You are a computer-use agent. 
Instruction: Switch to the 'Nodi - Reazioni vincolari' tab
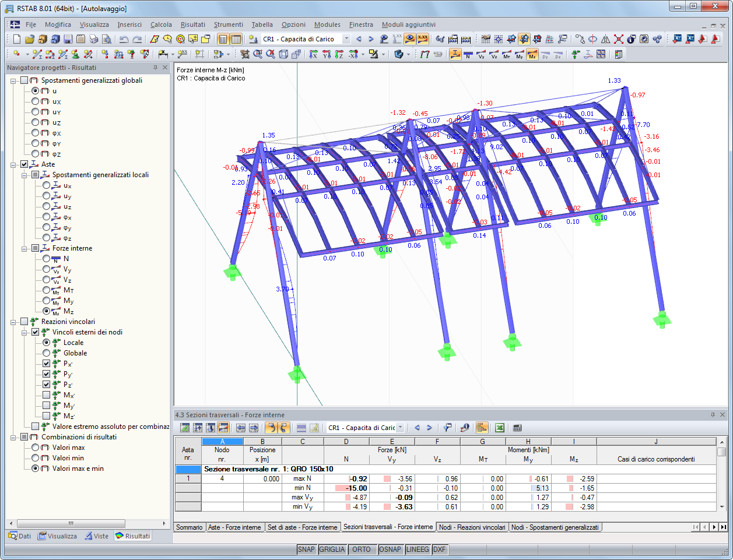point(472,527)
